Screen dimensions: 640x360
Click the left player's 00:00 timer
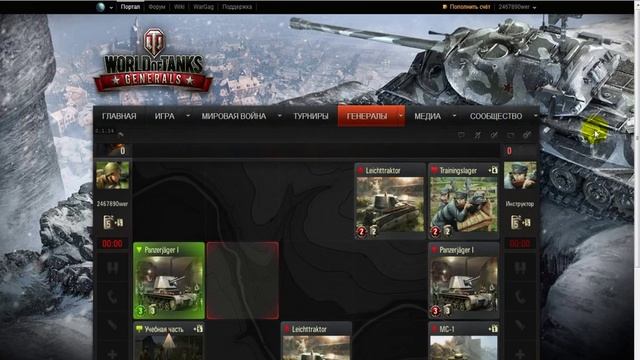click(112, 244)
